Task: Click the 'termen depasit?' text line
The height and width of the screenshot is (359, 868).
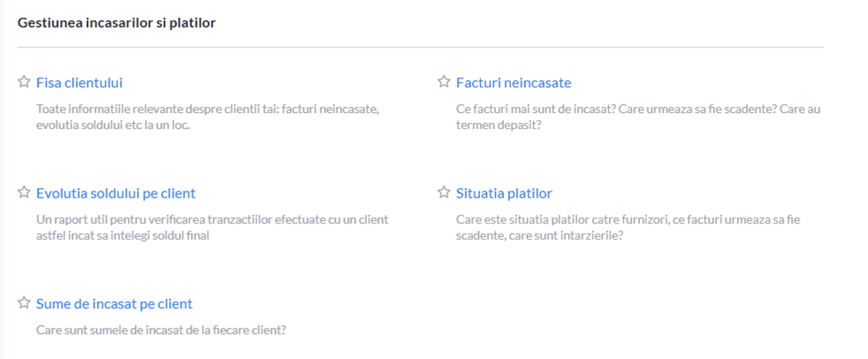Action: pos(499,126)
